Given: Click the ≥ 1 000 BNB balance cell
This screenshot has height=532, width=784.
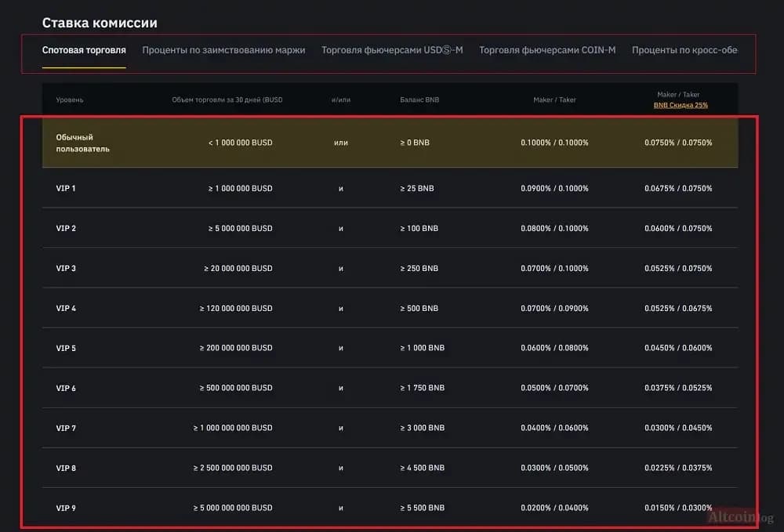Looking at the screenshot, I should click(422, 348).
